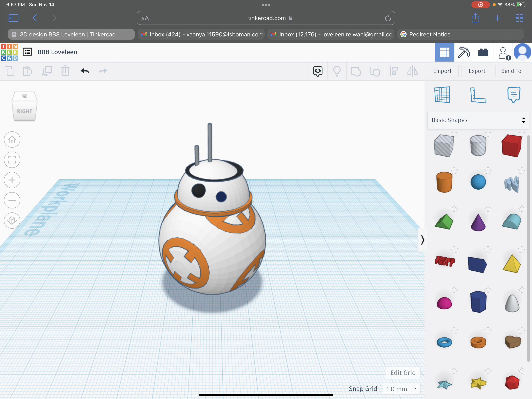
Task: Click the Show all lightbulb icon
Action: click(337, 71)
